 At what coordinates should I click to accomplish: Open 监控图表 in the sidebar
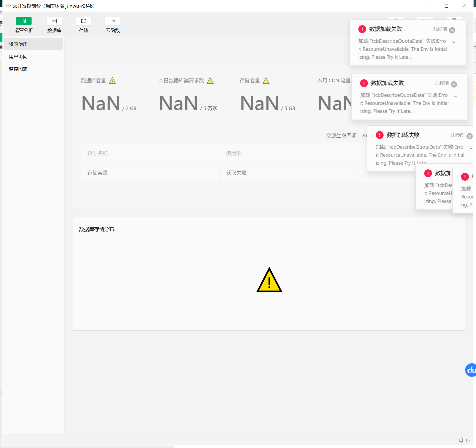click(x=18, y=69)
